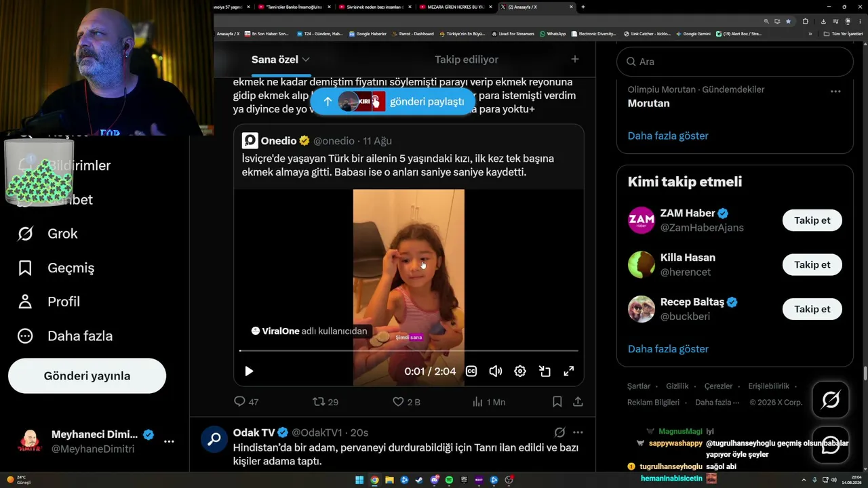Open the Grok icon on Odak TV post
Viewport: 868px width, 488px height.
[x=560, y=432]
